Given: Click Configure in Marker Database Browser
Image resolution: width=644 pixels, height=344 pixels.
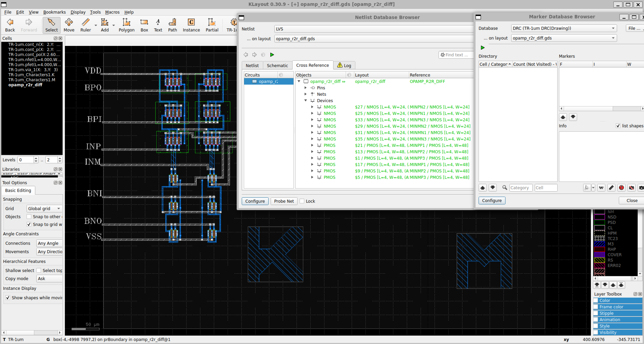Looking at the screenshot, I should click(492, 200).
